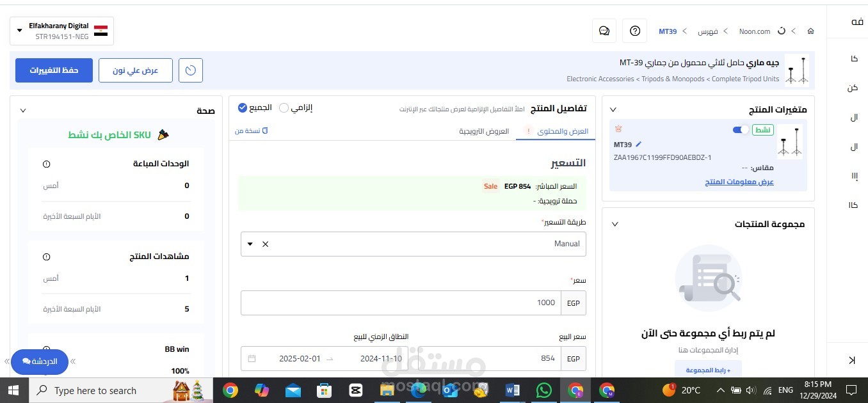Switch to العروض الترويجية tab
This screenshot has height=403, width=868.
[x=484, y=131]
